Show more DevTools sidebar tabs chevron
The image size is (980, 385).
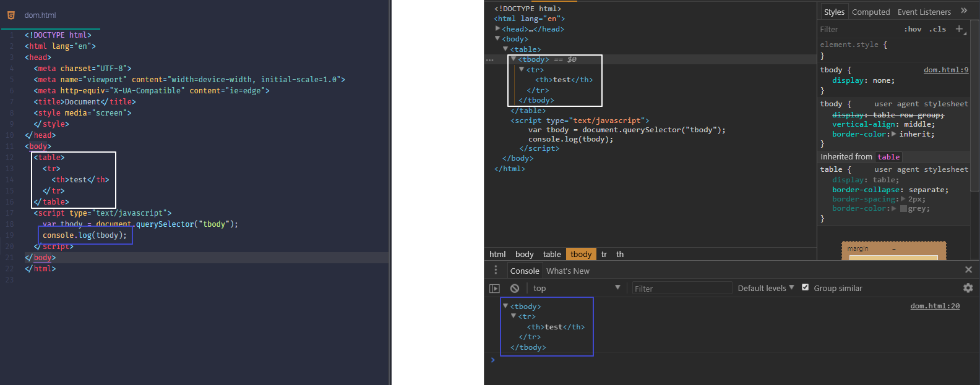pos(964,11)
